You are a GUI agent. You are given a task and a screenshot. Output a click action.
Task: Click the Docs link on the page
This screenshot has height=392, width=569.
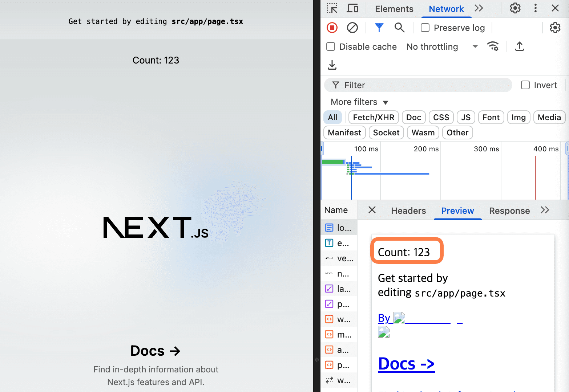pyautogui.click(x=156, y=351)
